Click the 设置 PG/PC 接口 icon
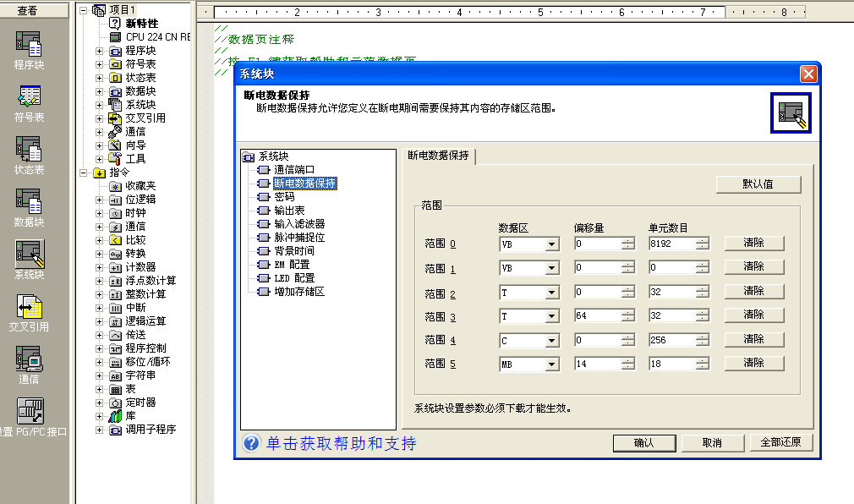Viewport: 854px width, 504px height. [x=30, y=411]
